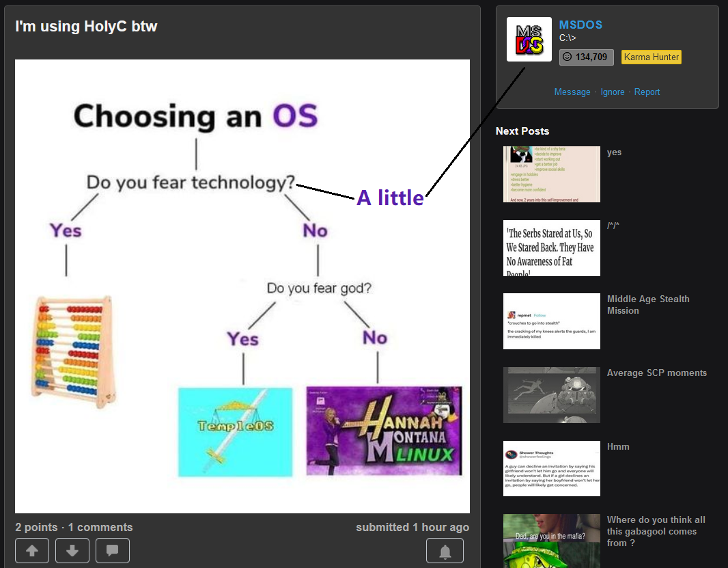Click the '1 comments' text
The width and height of the screenshot is (728, 568).
[x=100, y=527]
